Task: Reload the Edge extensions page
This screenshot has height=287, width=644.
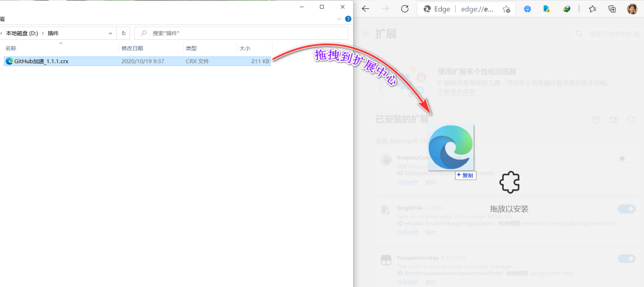Action: (x=404, y=9)
